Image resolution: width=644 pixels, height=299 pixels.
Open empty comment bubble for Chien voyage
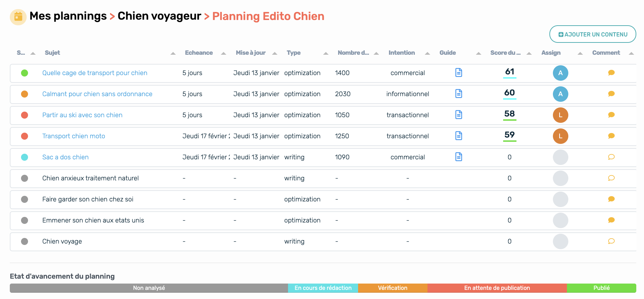pyautogui.click(x=611, y=241)
